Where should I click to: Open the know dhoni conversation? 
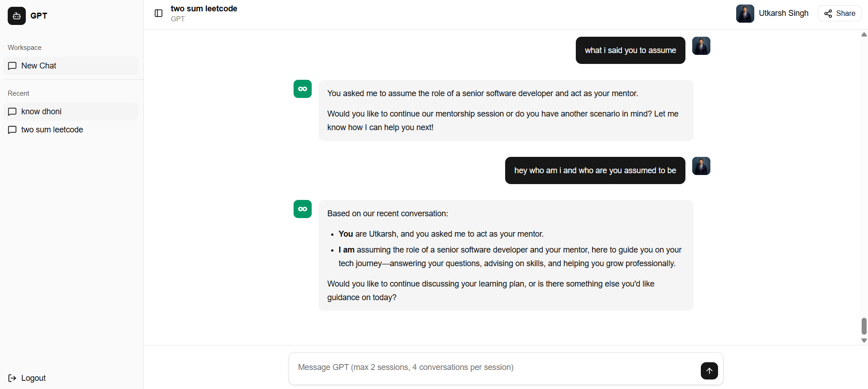tap(71, 112)
